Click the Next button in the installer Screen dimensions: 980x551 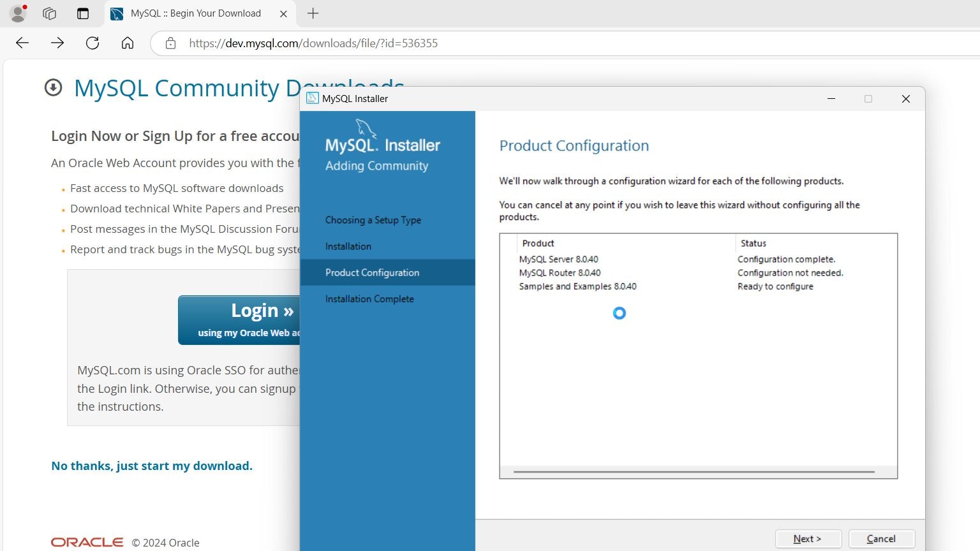pos(807,539)
